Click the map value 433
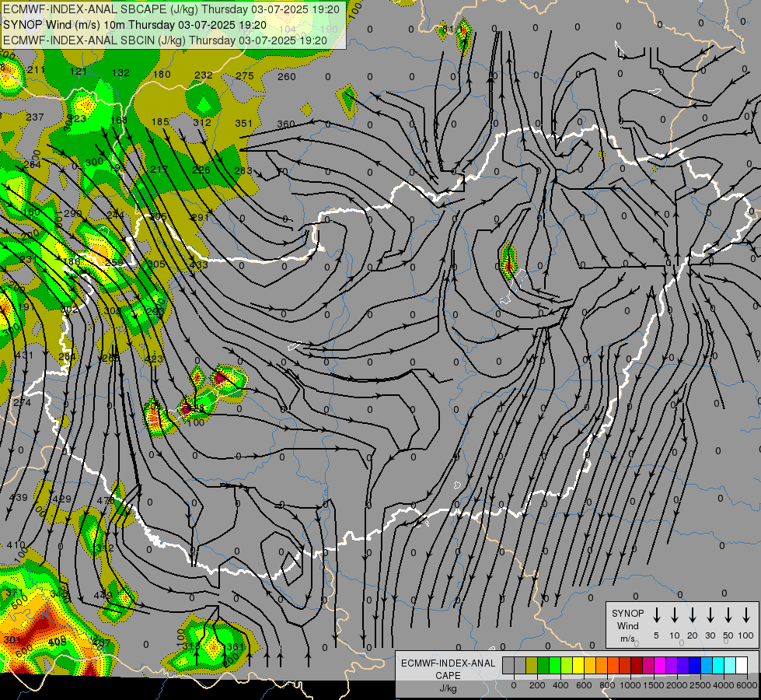The height and width of the screenshot is (700, 761). (198, 264)
